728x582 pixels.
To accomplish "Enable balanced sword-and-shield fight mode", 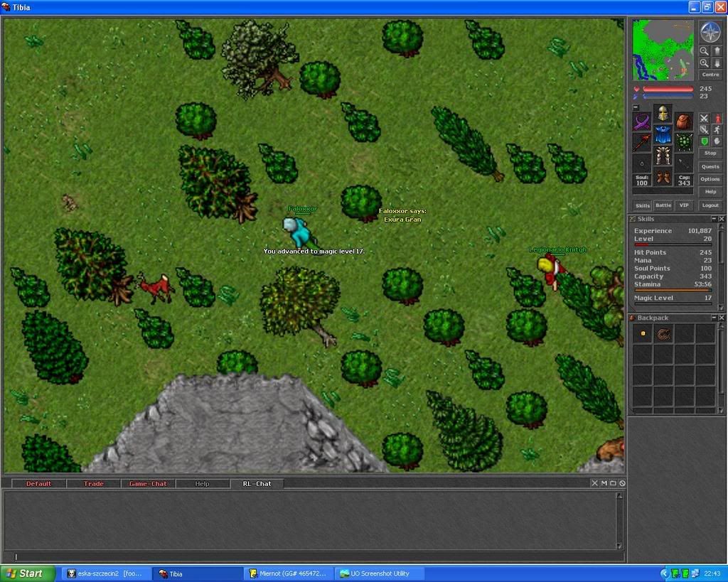I will point(705,129).
